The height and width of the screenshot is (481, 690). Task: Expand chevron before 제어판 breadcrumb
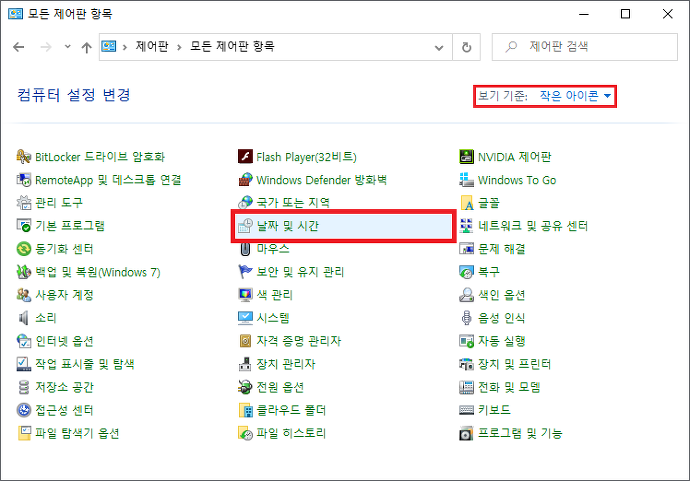(x=125, y=47)
